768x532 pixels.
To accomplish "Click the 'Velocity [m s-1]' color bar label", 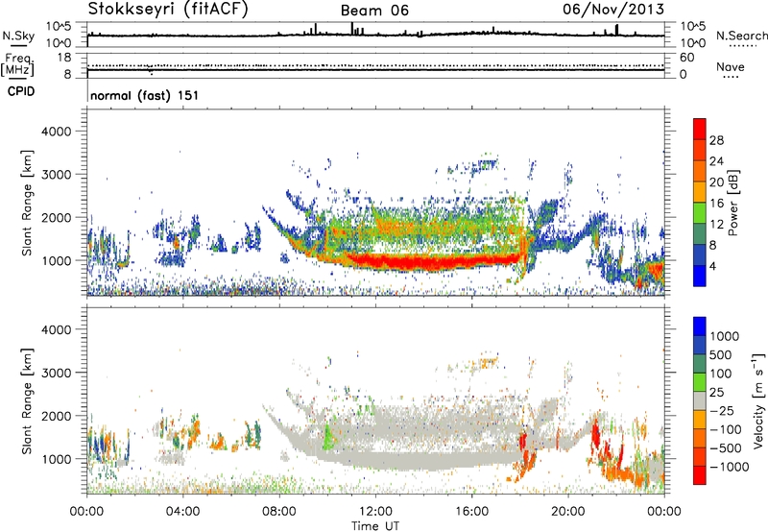I will point(758,400).
